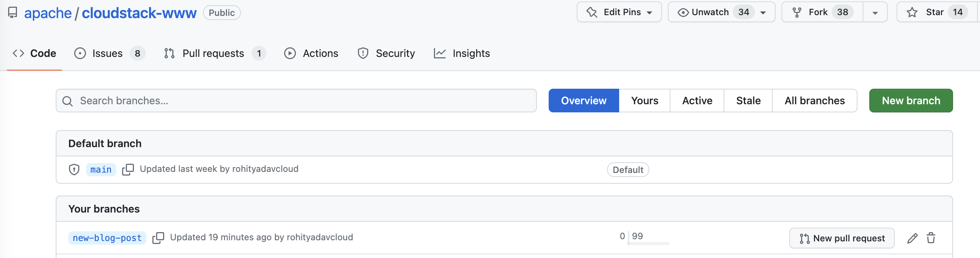The height and width of the screenshot is (258, 980).
Task: Filter to Stale branches
Action: 748,101
